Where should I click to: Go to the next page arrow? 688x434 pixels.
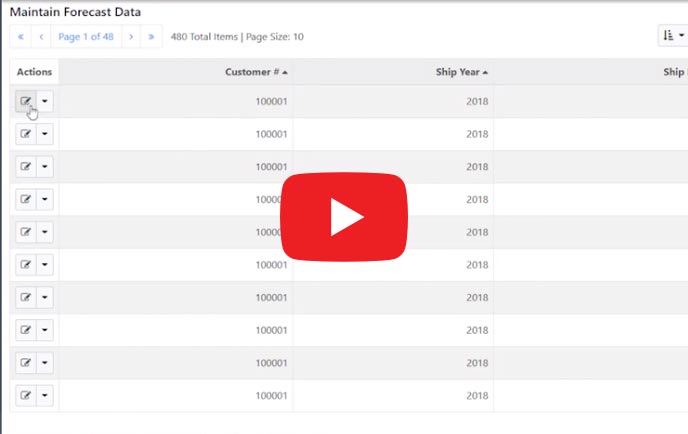130,37
